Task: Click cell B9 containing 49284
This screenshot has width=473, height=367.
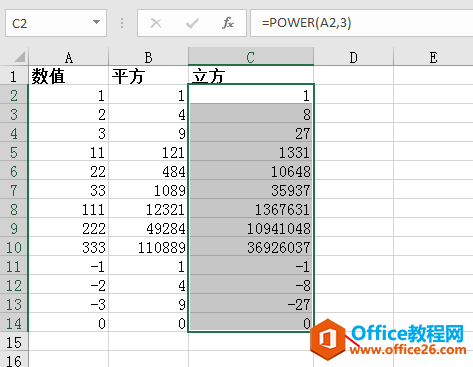Action: click(148, 227)
